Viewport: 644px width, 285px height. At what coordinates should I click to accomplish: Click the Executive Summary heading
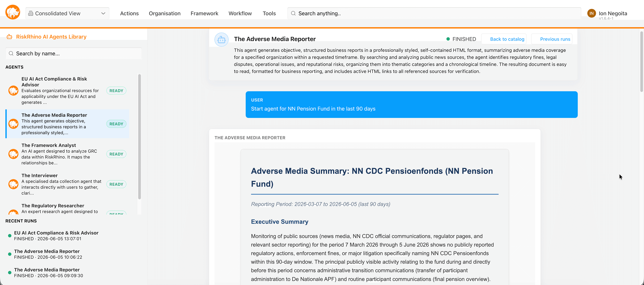click(x=280, y=221)
